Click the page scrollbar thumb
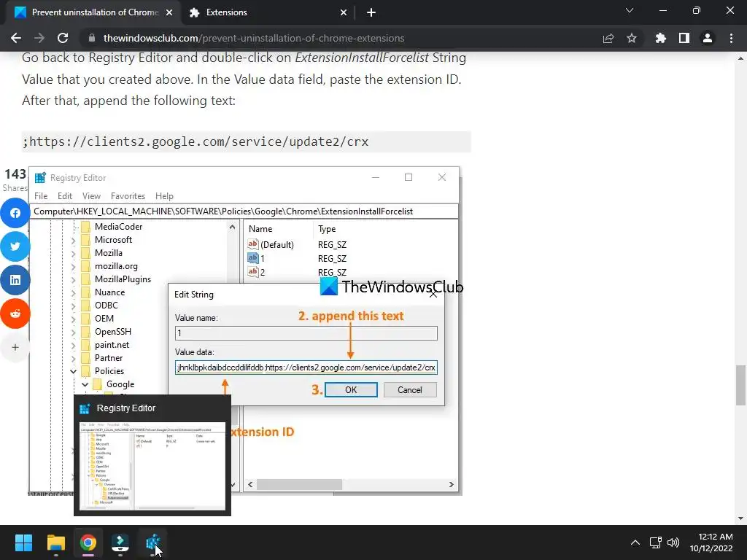Screen dimensions: 747x560 pyautogui.click(x=740, y=385)
